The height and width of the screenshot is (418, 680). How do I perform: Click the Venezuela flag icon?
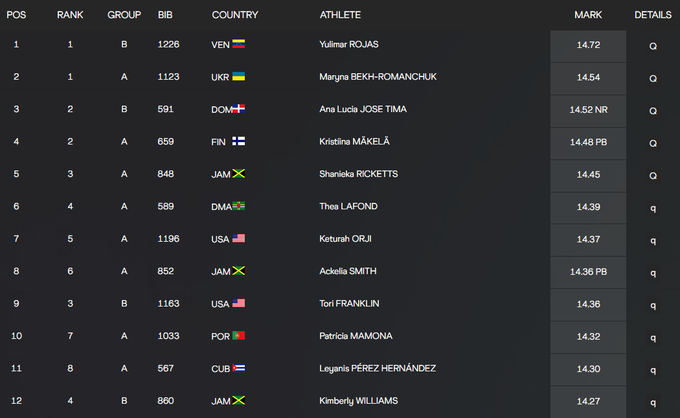pos(239,45)
